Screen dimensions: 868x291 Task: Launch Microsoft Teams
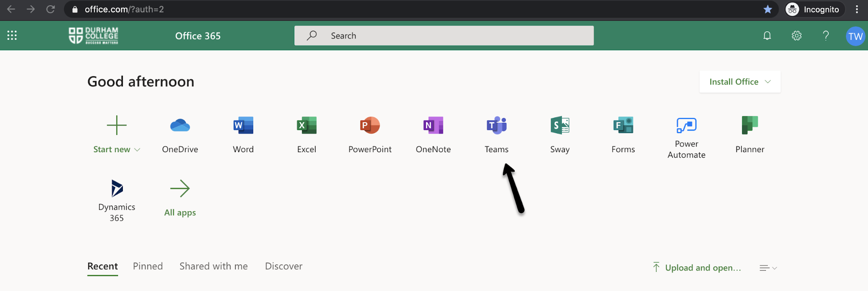coord(497,135)
